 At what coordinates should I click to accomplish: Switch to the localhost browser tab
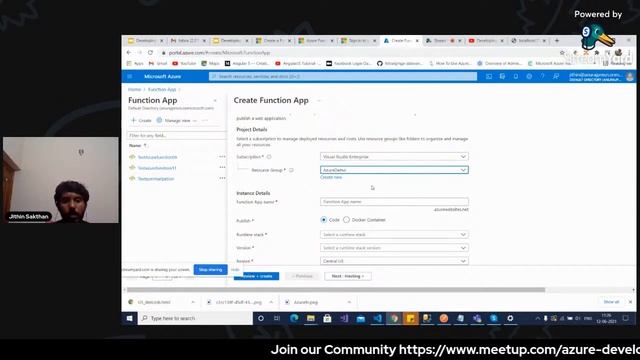coord(529,41)
